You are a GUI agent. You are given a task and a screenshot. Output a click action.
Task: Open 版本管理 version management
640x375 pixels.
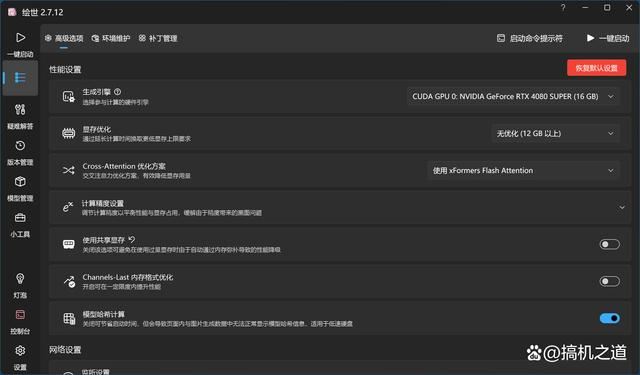tap(20, 152)
